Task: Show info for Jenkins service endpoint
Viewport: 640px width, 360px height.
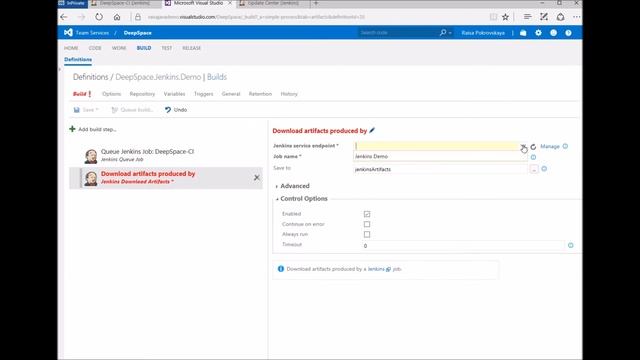Action: coord(565,146)
